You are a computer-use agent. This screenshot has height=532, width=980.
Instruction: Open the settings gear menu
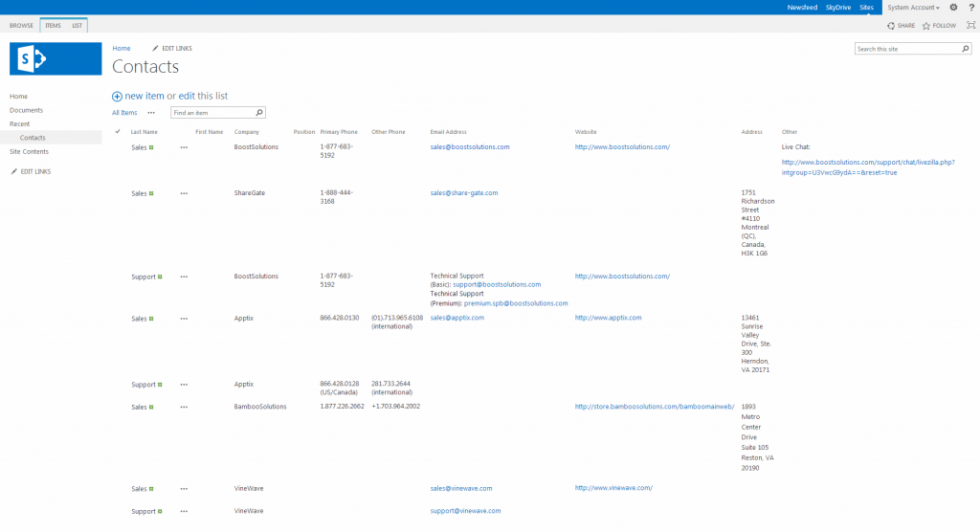point(953,8)
